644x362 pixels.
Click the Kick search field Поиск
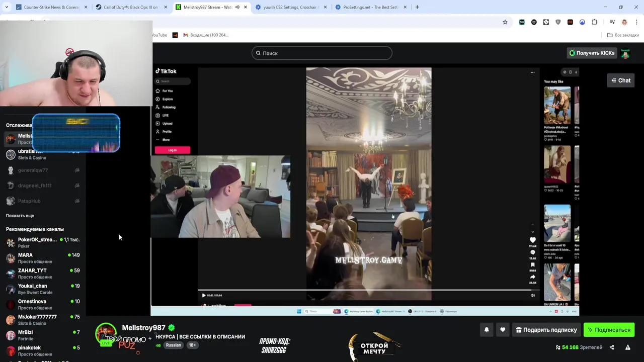pos(322,53)
